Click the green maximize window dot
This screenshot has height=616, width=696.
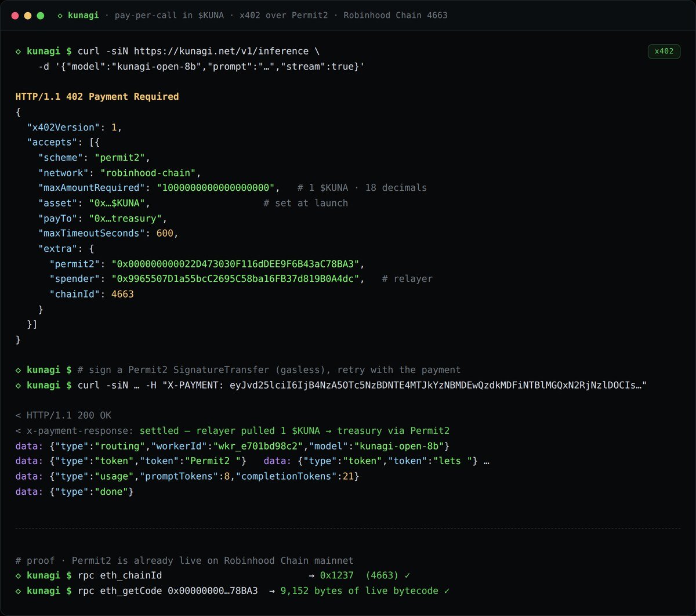pyautogui.click(x=41, y=16)
